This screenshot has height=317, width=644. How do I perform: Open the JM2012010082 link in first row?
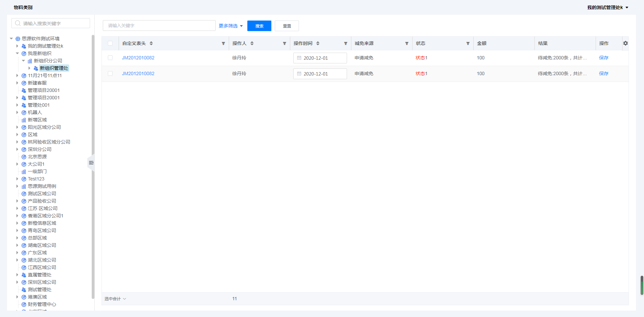pos(138,58)
